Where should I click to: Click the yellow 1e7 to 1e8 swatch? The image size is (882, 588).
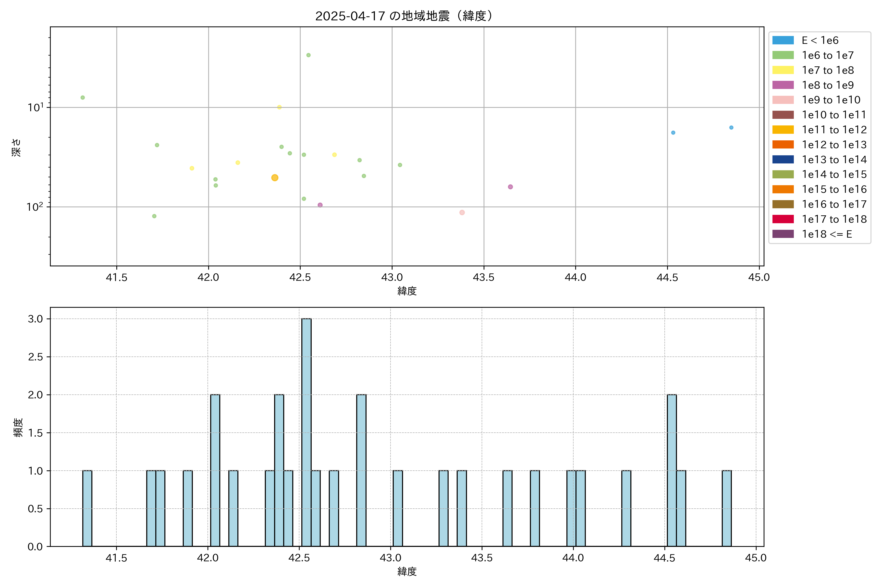pyautogui.click(x=783, y=70)
